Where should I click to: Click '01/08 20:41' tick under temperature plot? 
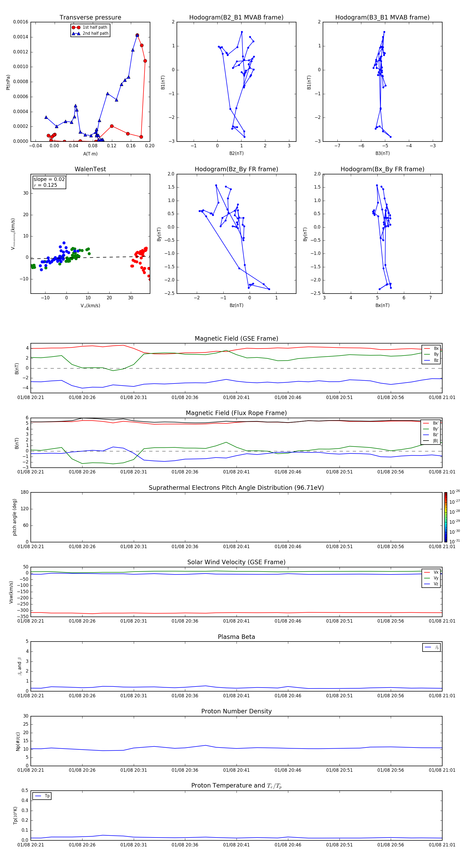point(236,845)
